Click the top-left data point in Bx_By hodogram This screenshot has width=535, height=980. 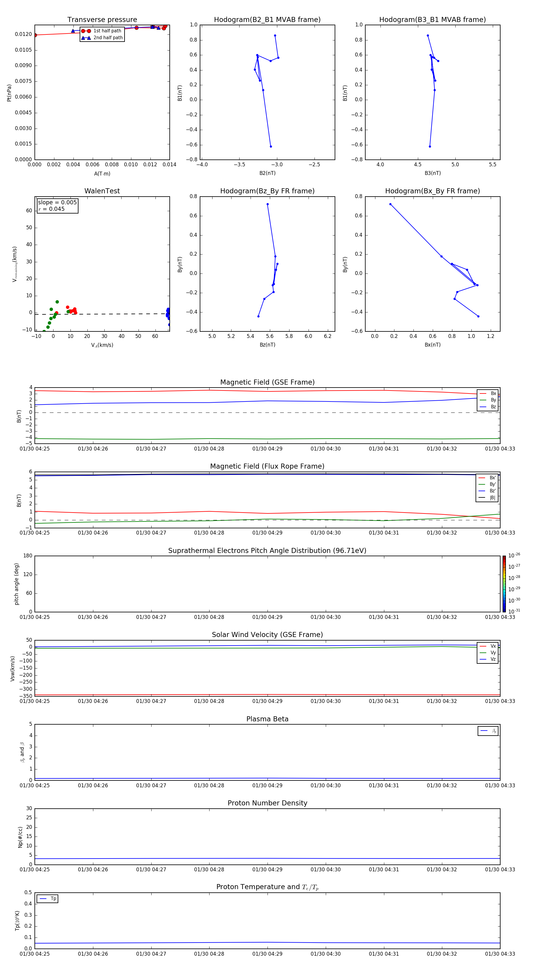(390, 204)
